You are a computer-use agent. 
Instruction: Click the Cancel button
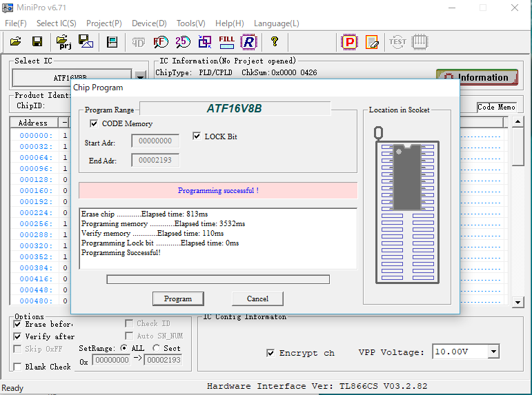(257, 298)
